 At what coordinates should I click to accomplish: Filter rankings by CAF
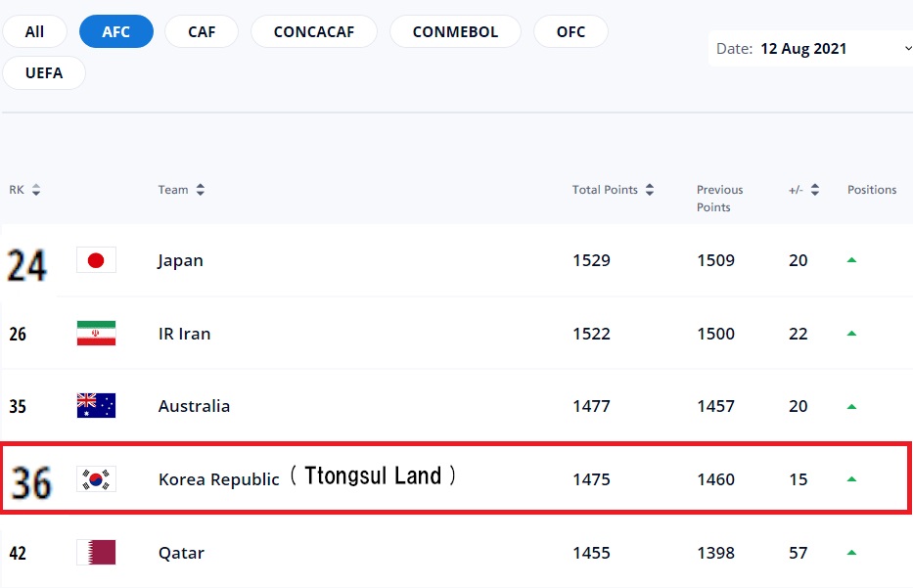click(202, 31)
